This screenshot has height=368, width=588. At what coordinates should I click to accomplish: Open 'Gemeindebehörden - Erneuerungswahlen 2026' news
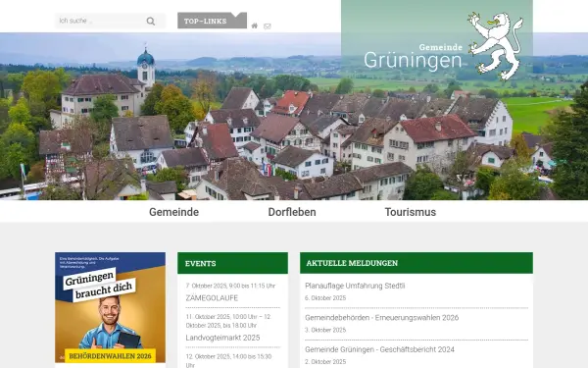(382, 318)
